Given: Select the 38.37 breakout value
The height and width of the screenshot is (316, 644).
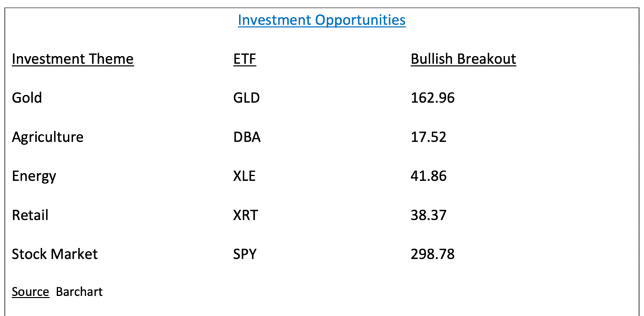Looking at the screenshot, I should coord(428,215).
